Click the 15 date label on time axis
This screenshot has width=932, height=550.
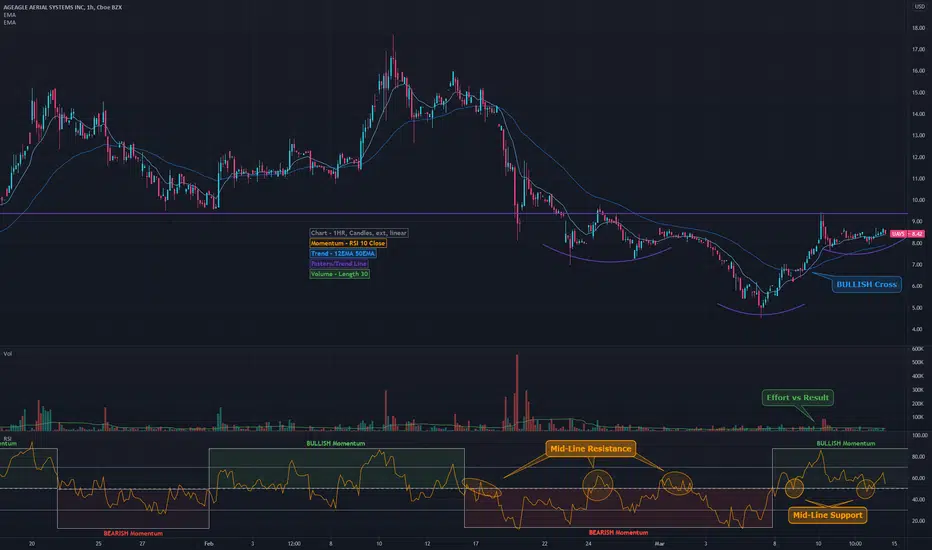point(894,543)
